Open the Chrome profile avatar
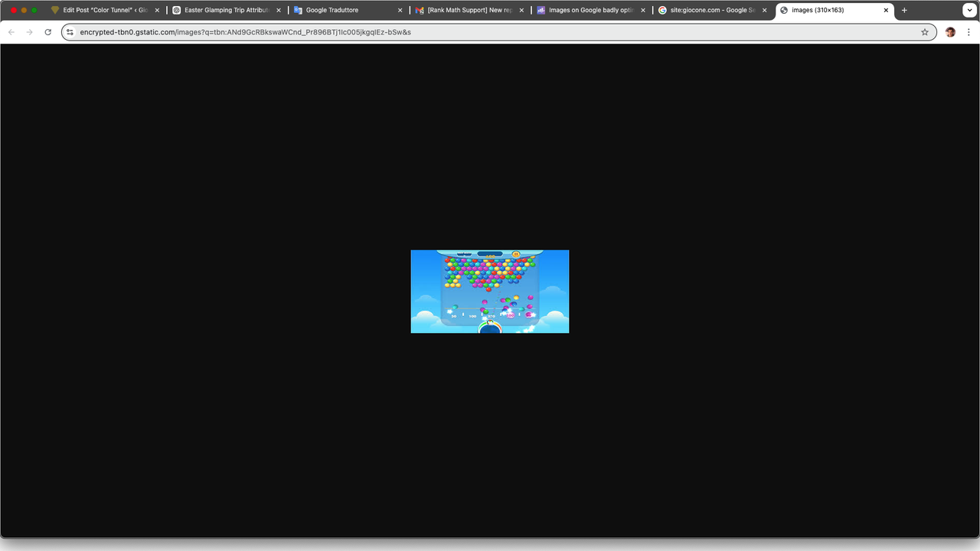This screenshot has width=980, height=551. point(950,32)
